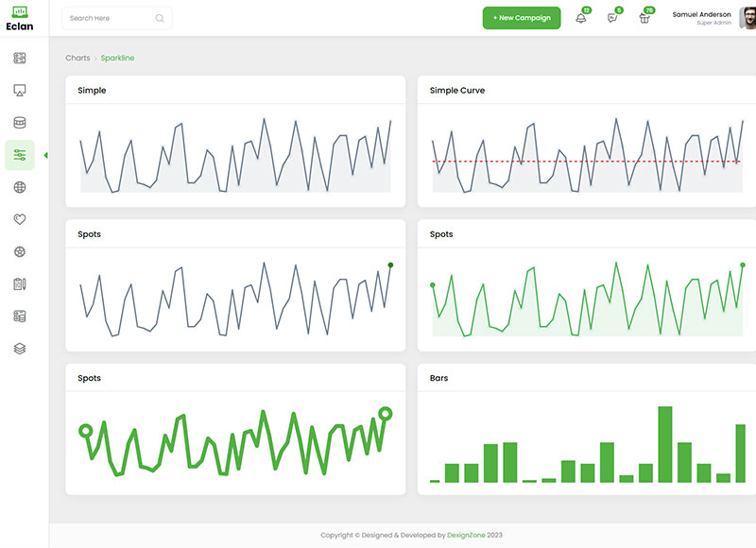Click the stacked layers sidebar icon
This screenshot has height=548, width=756.
[20, 348]
